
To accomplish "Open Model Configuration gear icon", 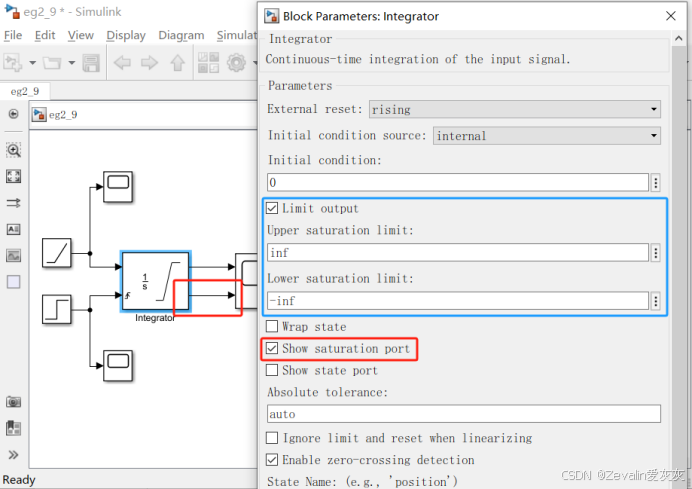I will (237, 63).
